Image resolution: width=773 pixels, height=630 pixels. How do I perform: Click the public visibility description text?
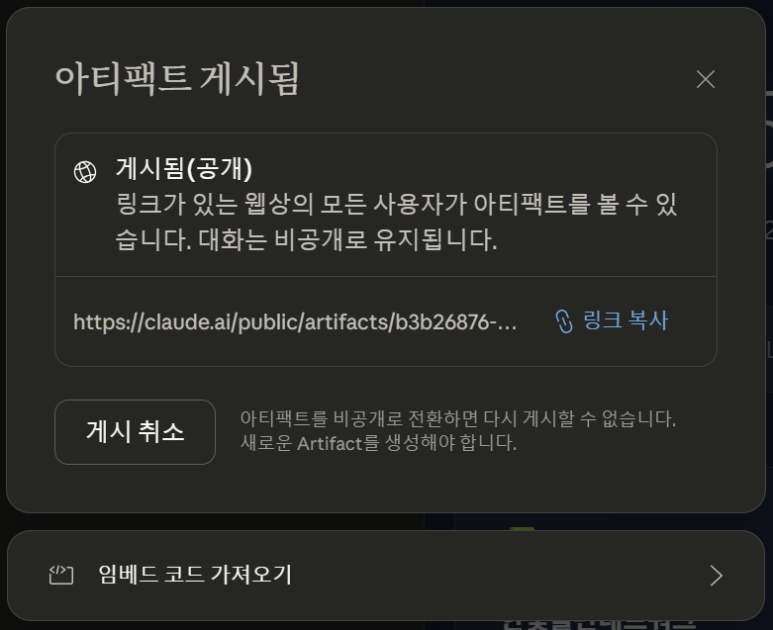tap(396, 222)
